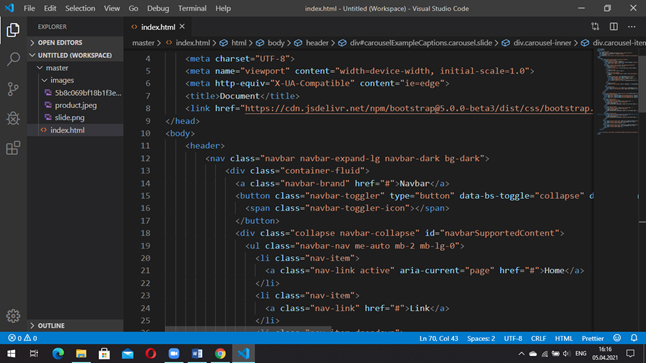Select HTML language mode
The width and height of the screenshot is (646, 363).
[564, 338]
